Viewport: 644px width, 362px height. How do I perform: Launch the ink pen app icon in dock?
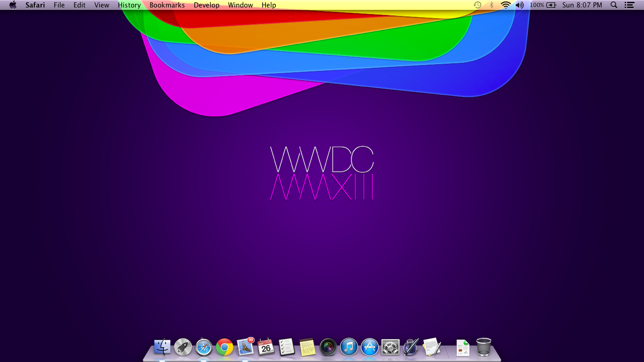click(x=411, y=347)
